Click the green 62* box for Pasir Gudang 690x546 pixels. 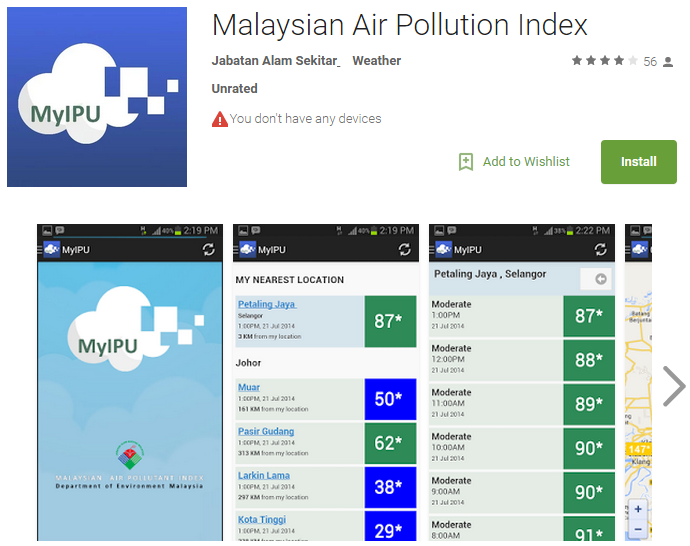click(390, 443)
